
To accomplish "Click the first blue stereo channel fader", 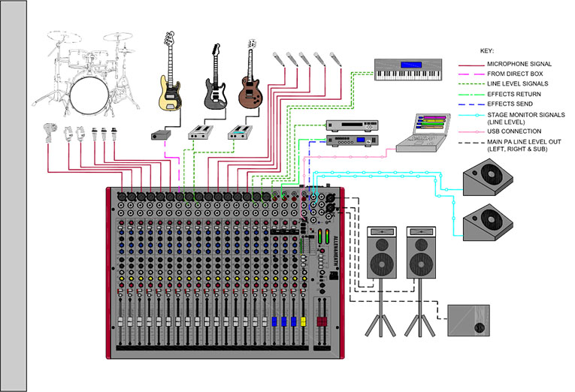I will (x=274, y=321).
